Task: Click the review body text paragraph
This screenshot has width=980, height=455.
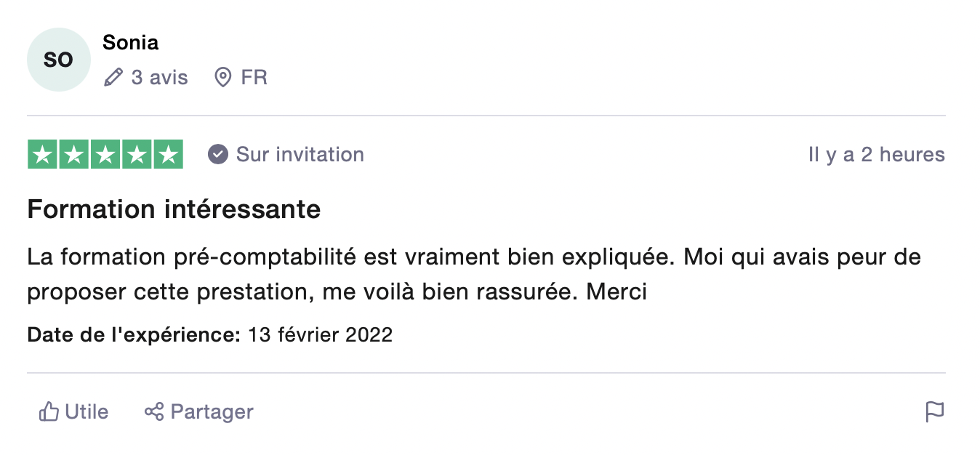Action: point(473,274)
